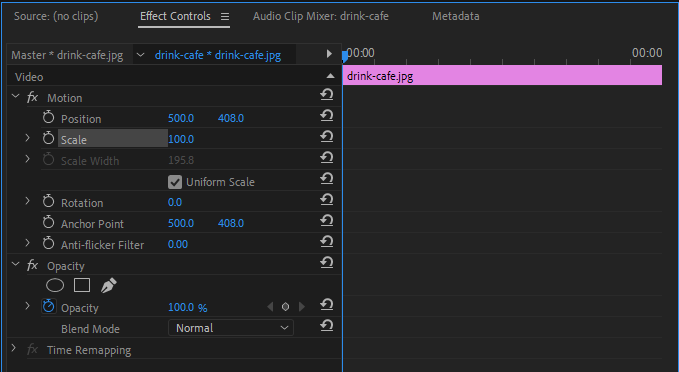Expand the Opacity value property
This screenshot has height=372, width=679.
[x=27, y=306]
